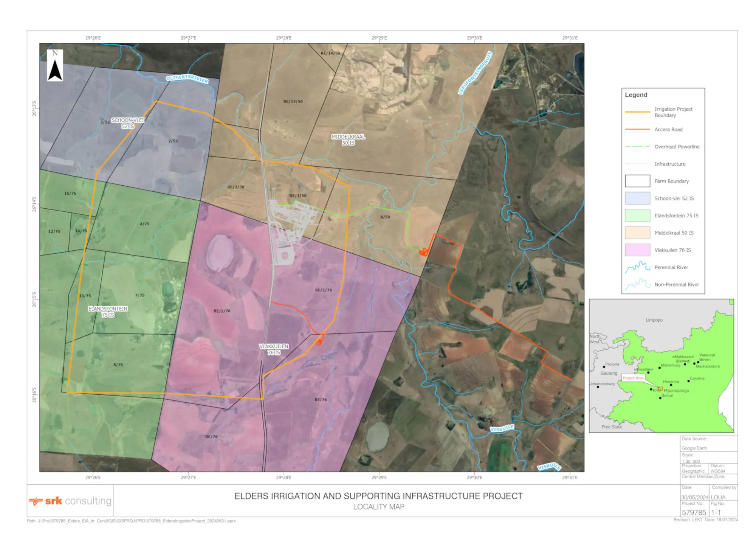Click the Free State label in inset map
The height and width of the screenshot is (535, 756).
(612, 427)
